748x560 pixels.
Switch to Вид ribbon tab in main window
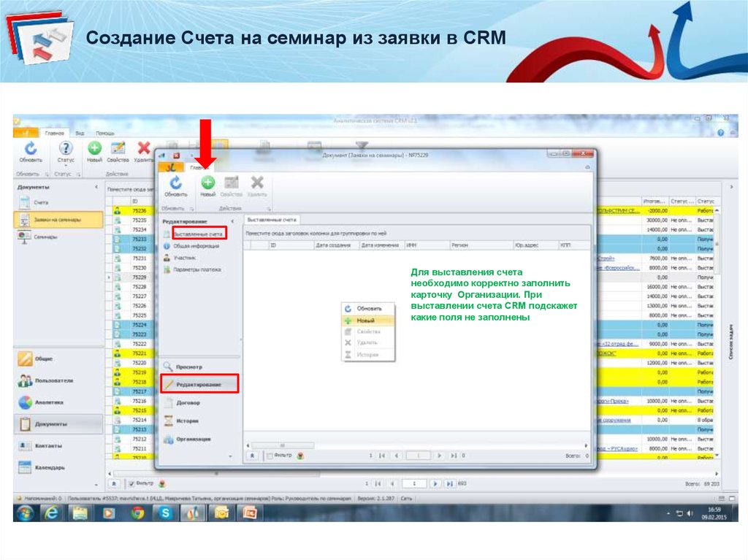tap(80, 133)
